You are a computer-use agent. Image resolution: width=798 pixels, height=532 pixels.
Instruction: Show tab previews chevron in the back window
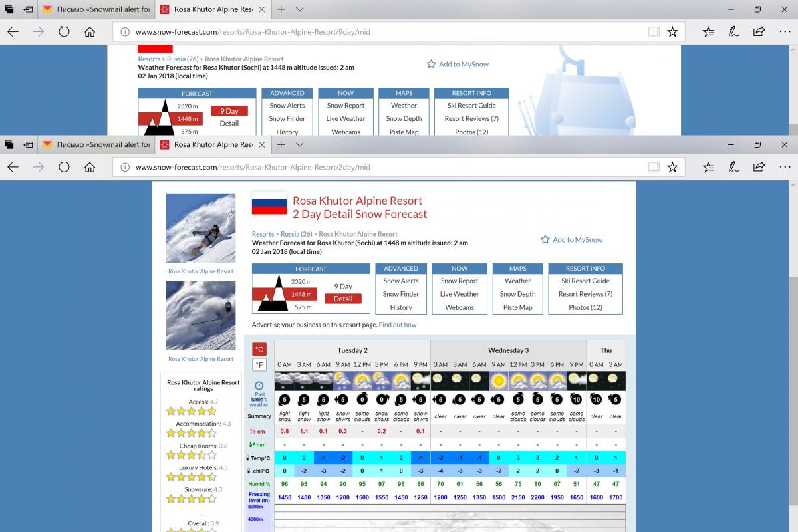click(299, 9)
